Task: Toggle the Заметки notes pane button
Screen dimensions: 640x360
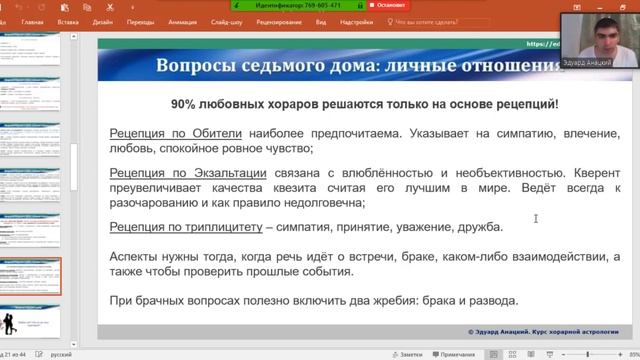Action: [407, 355]
